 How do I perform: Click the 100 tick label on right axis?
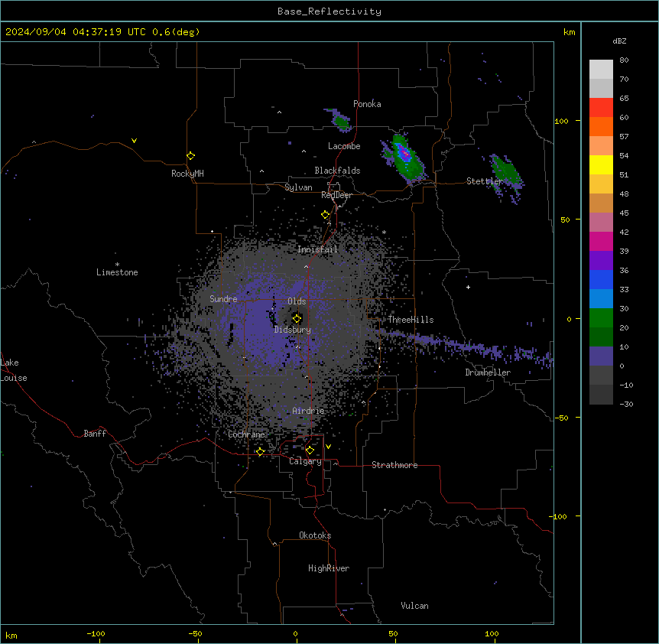coord(561,121)
